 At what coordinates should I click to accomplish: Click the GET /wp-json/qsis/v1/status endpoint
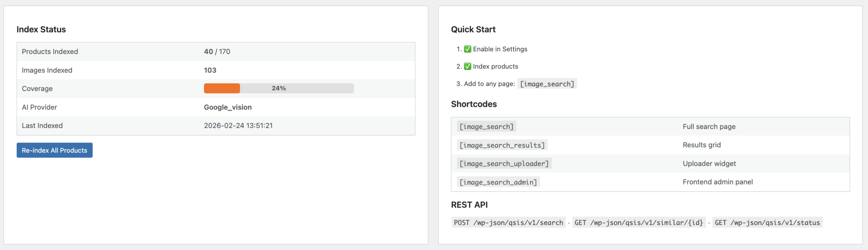coord(767,223)
